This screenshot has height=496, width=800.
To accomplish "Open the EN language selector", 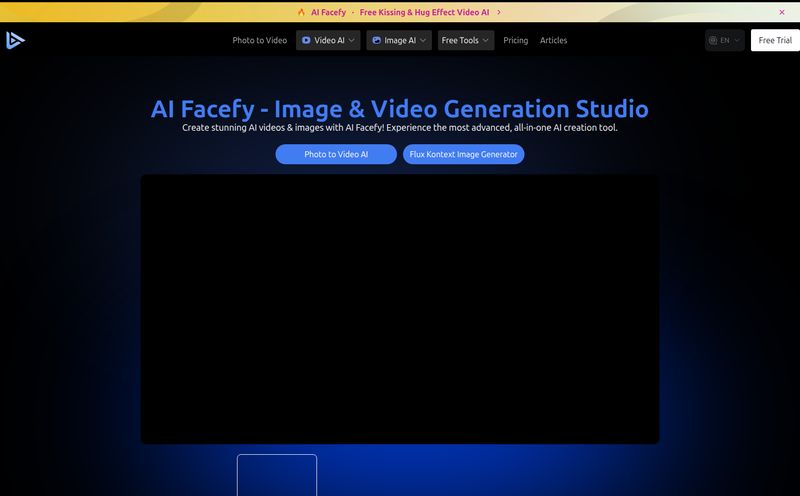I will pyautogui.click(x=724, y=40).
